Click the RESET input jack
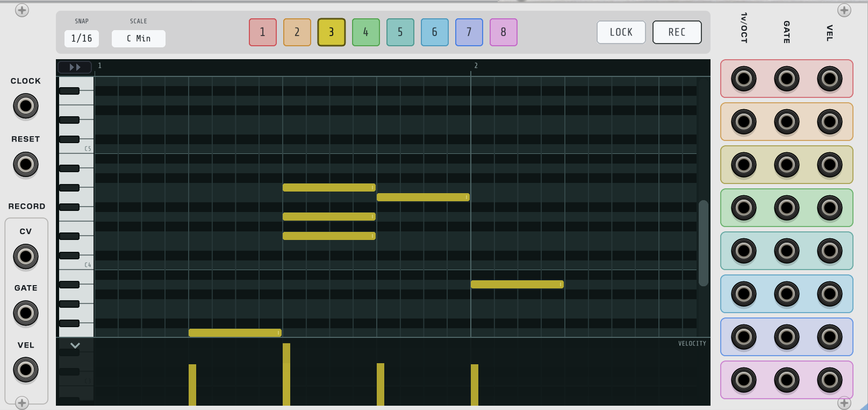 (26, 164)
